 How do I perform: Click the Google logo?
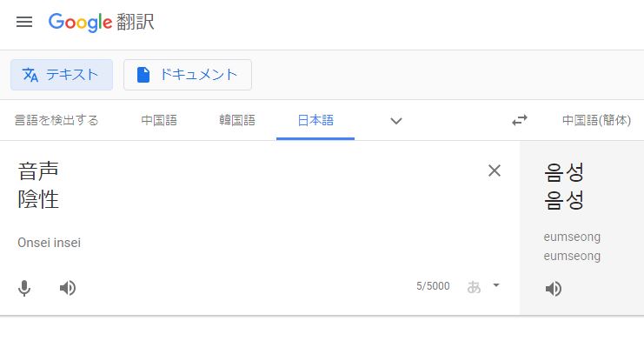tap(80, 23)
